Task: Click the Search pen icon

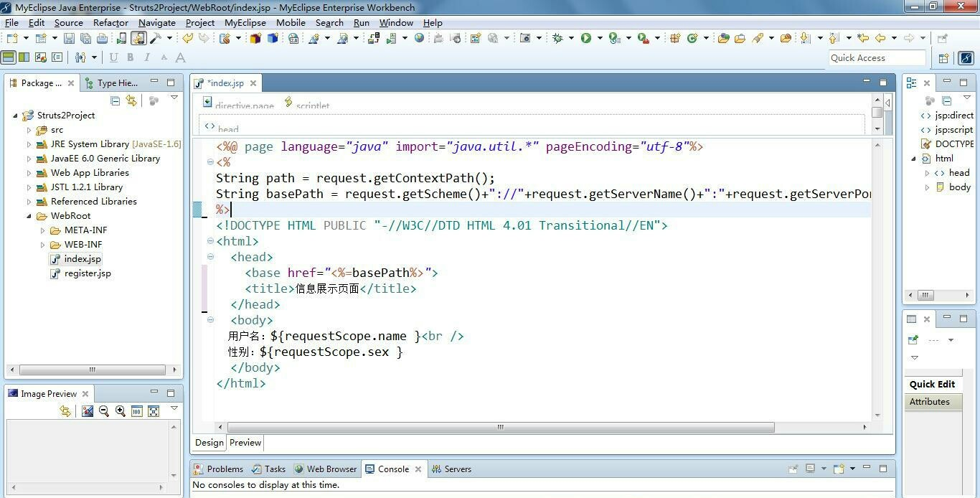Action: (x=757, y=38)
